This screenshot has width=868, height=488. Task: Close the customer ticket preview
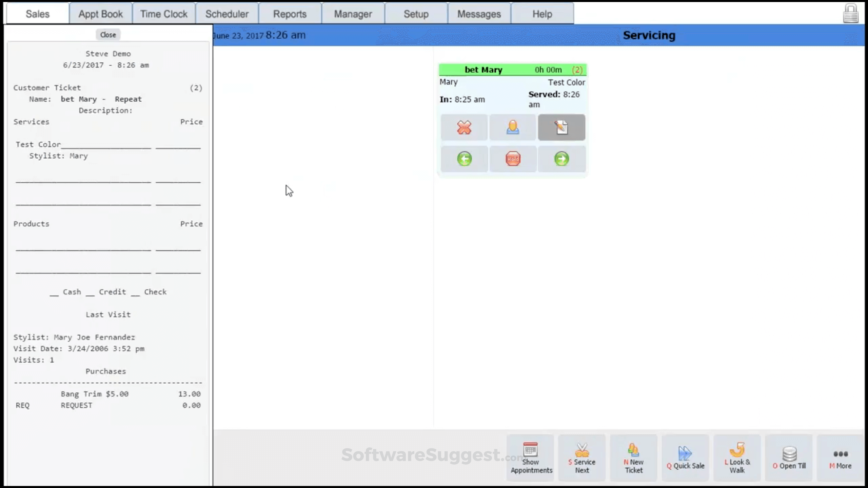(108, 35)
